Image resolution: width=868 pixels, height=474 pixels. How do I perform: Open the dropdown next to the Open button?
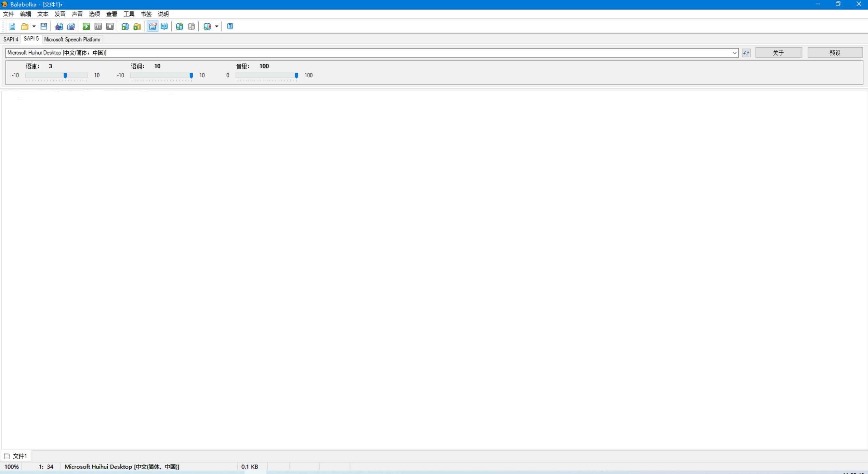pyautogui.click(x=34, y=26)
